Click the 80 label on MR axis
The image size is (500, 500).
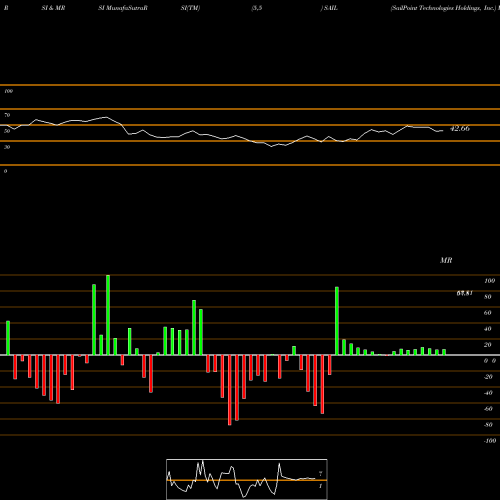488,297
